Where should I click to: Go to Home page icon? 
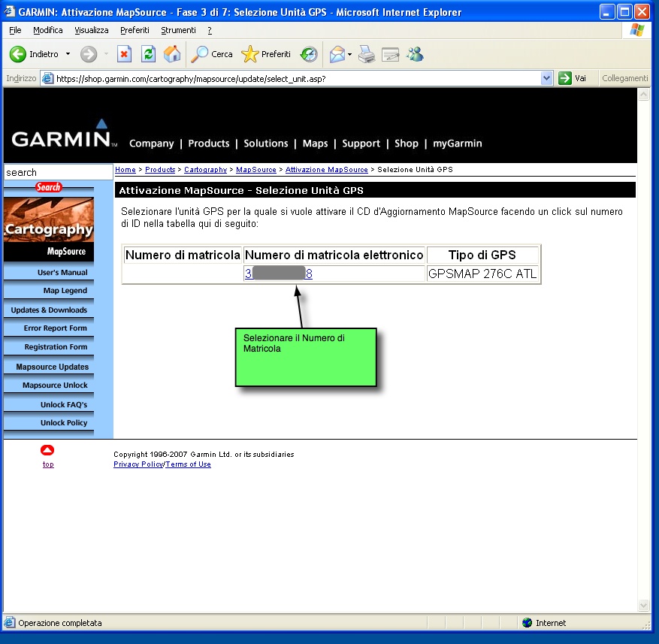tap(172, 54)
